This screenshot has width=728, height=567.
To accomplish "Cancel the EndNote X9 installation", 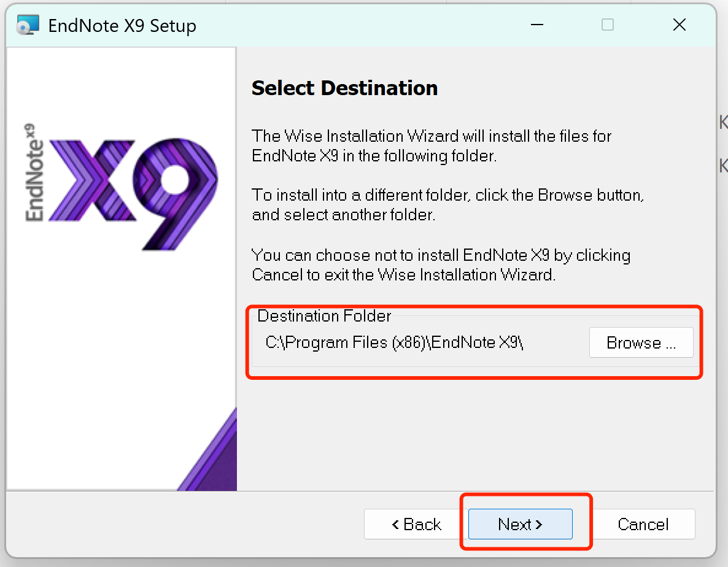I will pyautogui.click(x=643, y=524).
